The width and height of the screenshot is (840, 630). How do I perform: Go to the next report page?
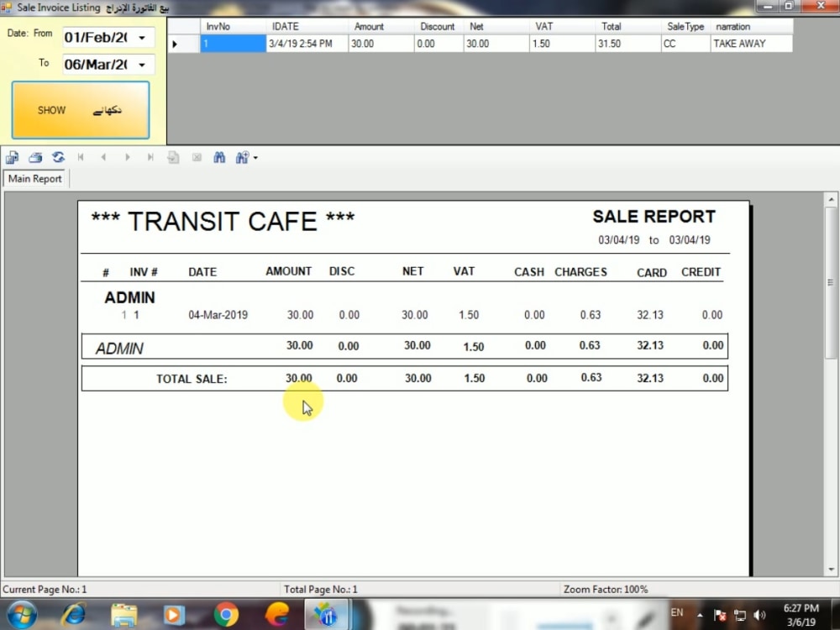tap(127, 157)
